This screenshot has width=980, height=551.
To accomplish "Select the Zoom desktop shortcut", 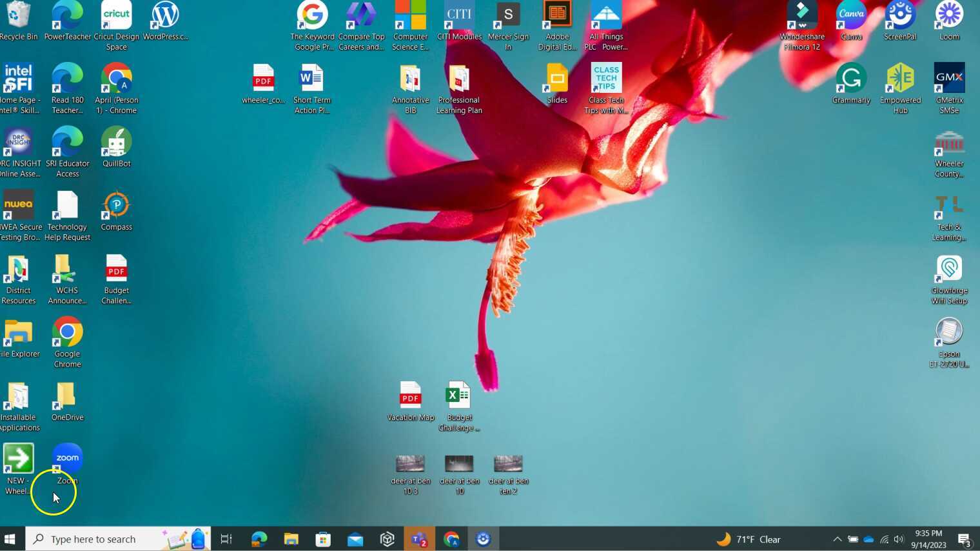I will tap(67, 459).
